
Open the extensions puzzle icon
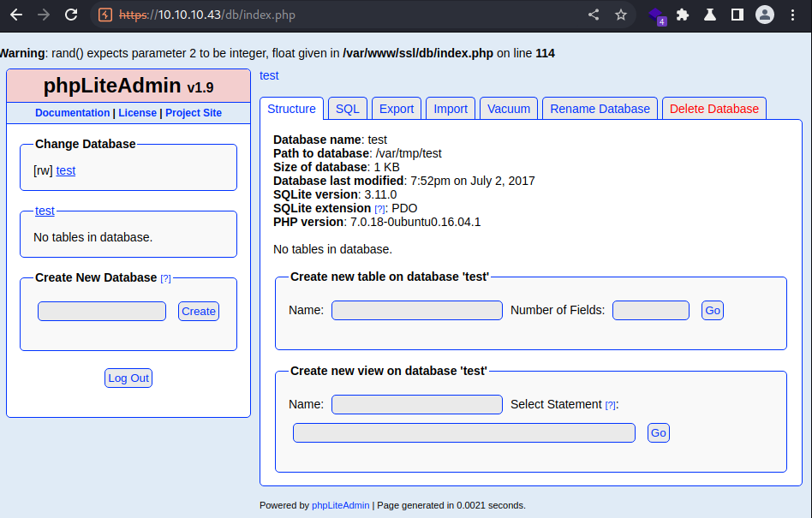tap(683, 15)
